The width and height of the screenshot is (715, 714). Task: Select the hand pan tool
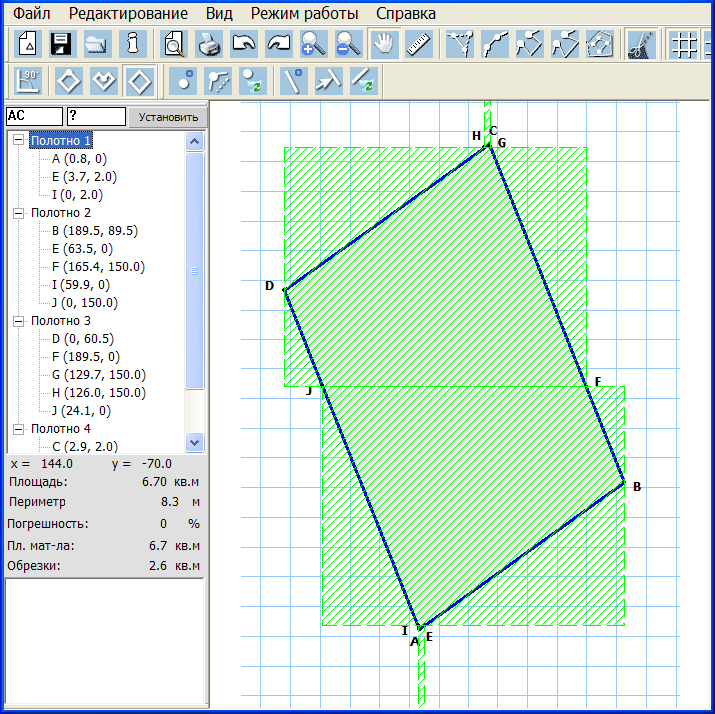point(384,44)
